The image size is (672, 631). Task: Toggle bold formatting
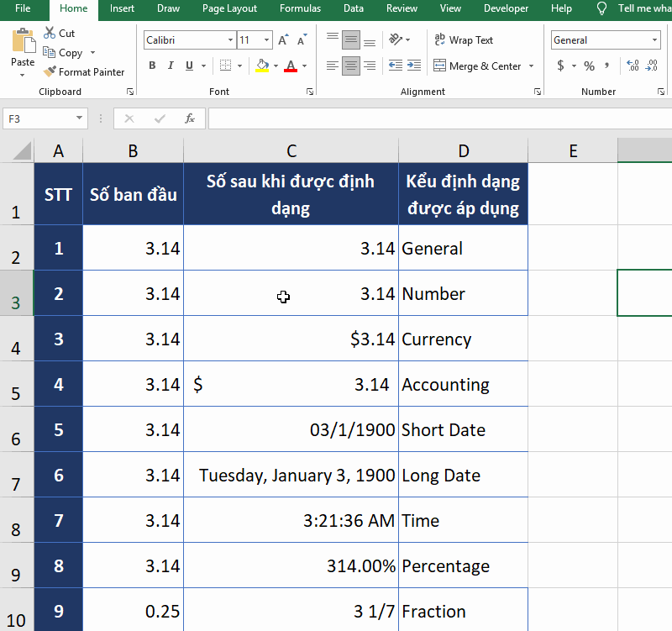pyautogui.click(x=152, y=66)
